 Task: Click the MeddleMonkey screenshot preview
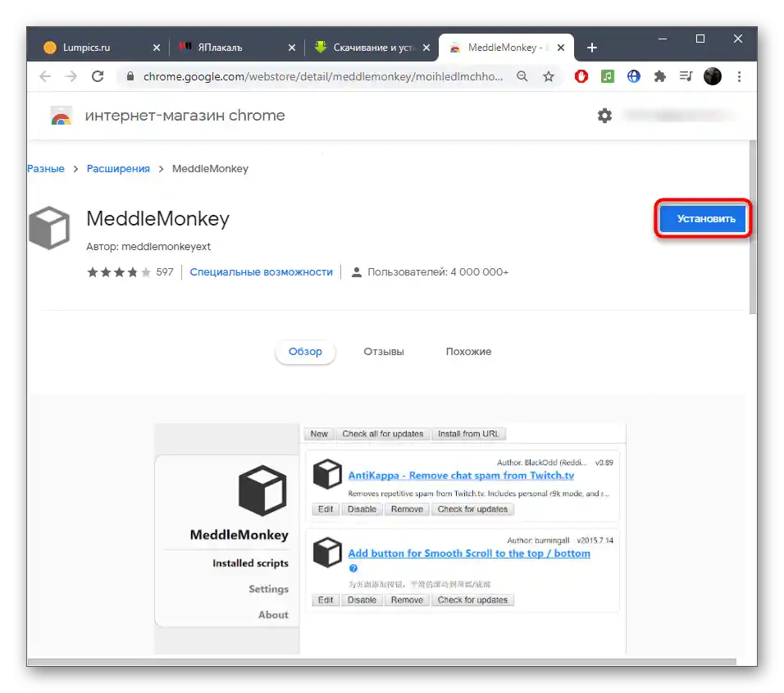coord(390,539)
